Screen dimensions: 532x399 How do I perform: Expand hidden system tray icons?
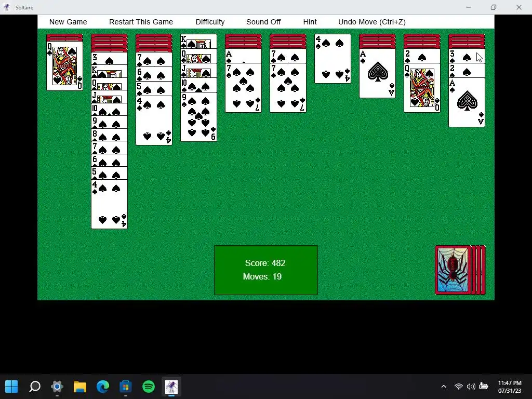(x=444, y=387)
